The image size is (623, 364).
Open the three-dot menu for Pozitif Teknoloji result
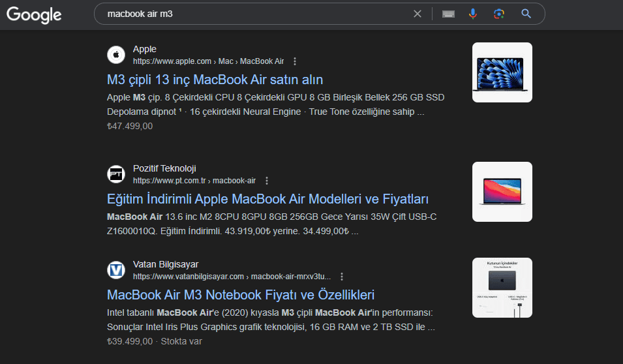[267, 181]
